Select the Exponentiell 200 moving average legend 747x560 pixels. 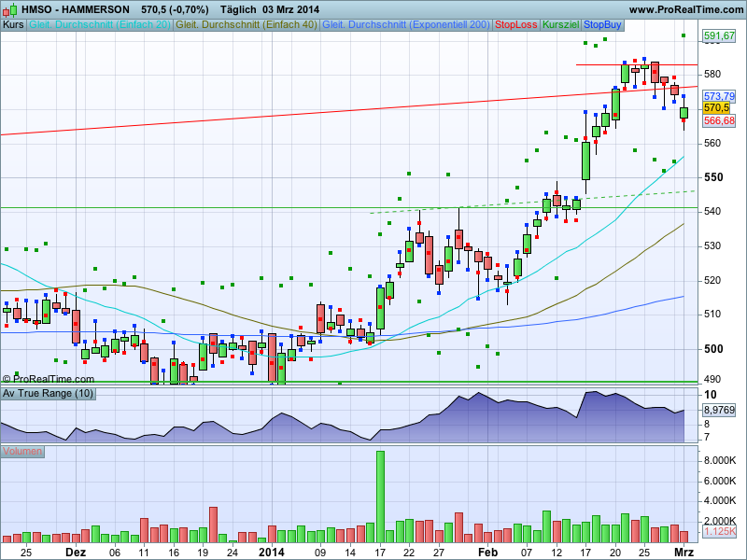click(406, 23)
